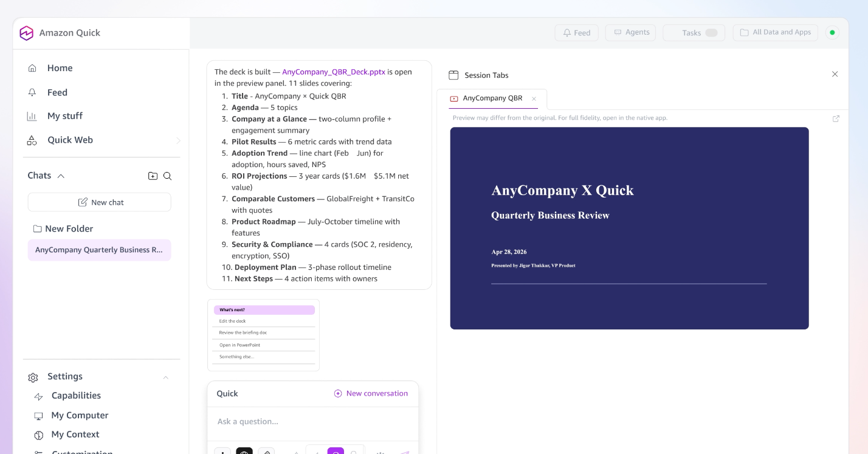Open Home in the sidebar

point(60,68)
